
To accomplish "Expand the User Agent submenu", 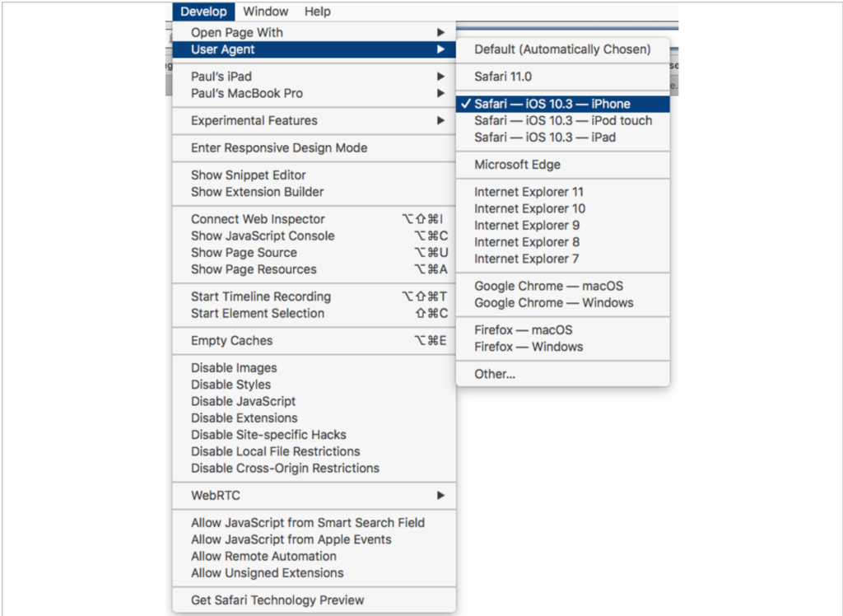I will point(314,49).
